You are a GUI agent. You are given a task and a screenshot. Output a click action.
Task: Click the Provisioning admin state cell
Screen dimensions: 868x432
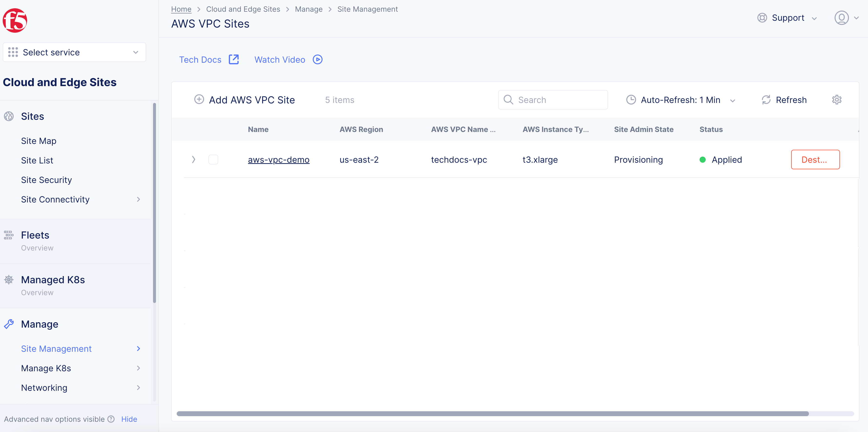(x=638, y=160)
